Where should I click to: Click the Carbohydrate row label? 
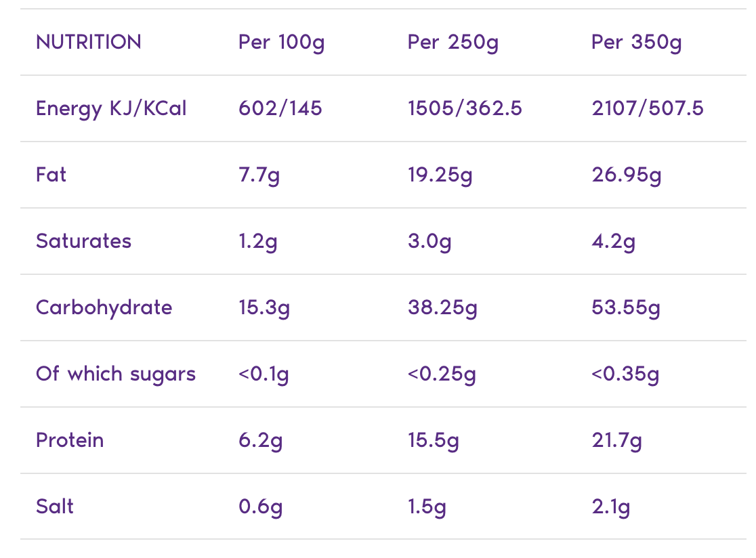point(104,307)
